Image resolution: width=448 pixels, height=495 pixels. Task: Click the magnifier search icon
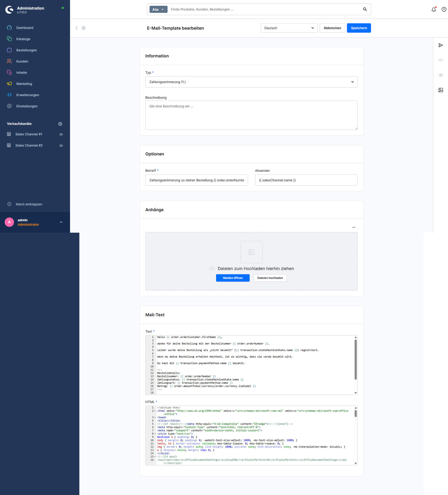[365, 9]
